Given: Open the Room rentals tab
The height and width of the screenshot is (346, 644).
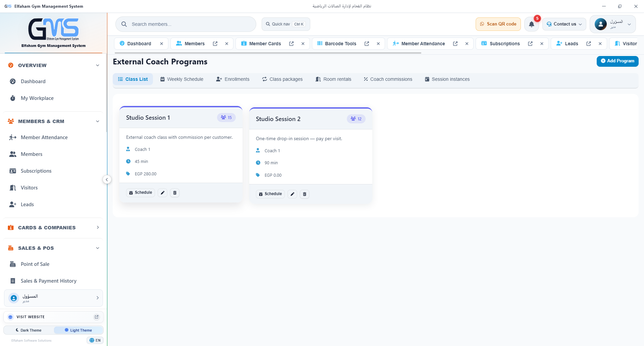Looking at the screenshot, I should pos(333,79).
